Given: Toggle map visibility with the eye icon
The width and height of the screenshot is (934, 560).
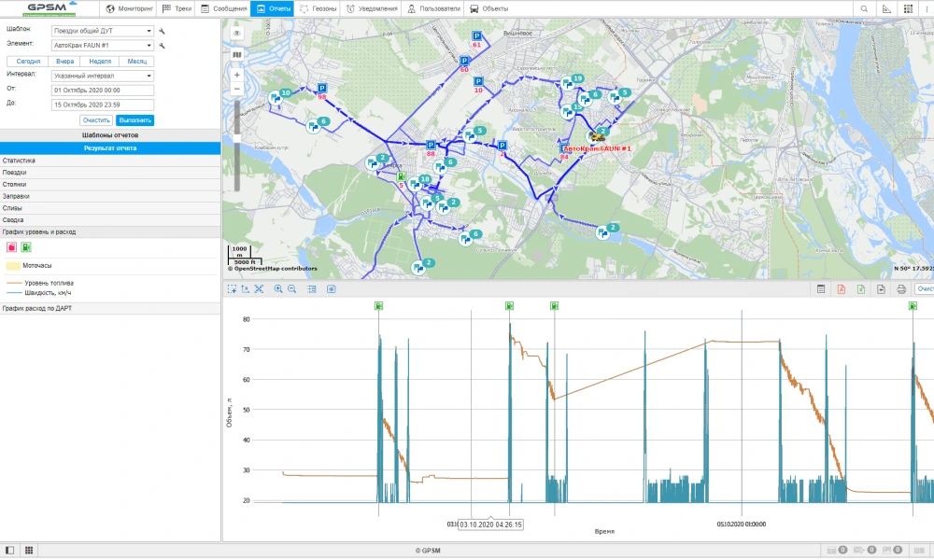Looking at the screenshot, I should [236, 33].
